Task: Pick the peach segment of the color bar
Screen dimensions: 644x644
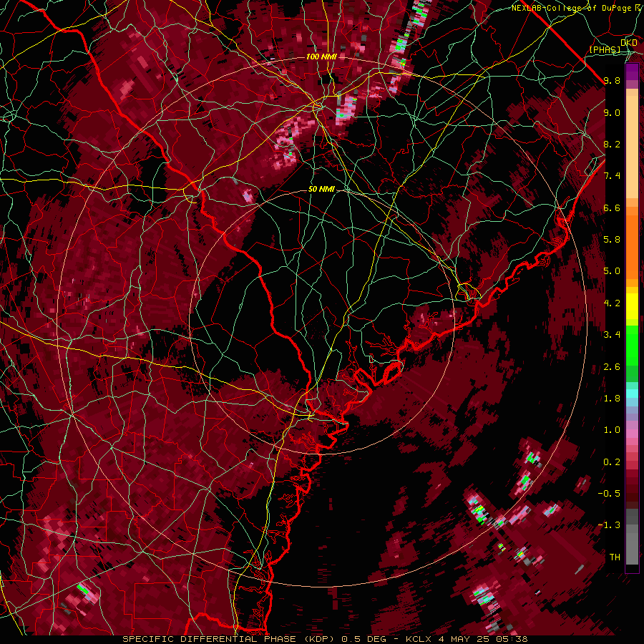Action: pyautogui.click(x=632, y=144)
